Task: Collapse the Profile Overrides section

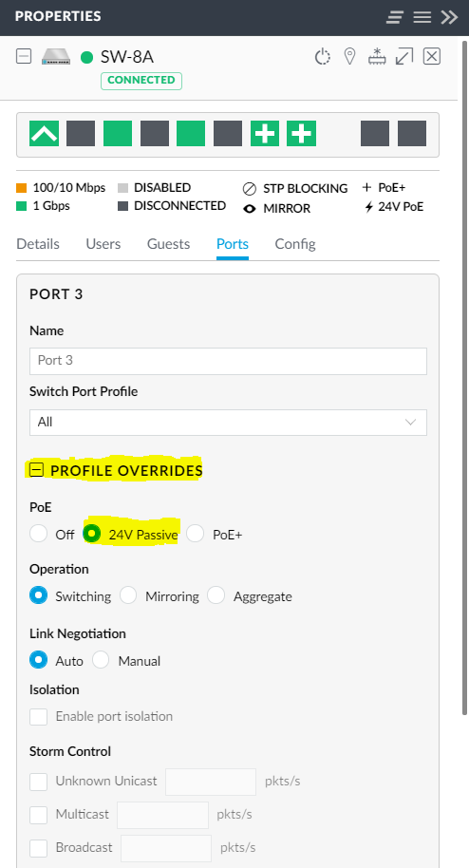Action: click(36, 470)
